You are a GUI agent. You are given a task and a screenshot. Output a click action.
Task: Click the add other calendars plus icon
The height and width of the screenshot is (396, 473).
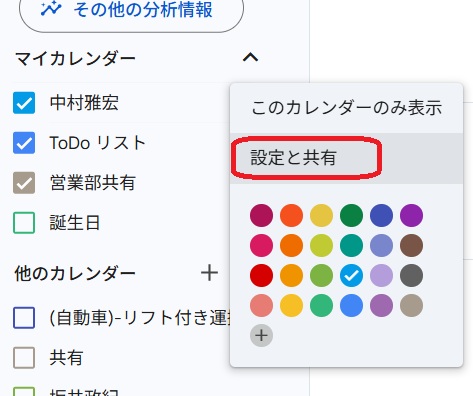point(209,273)
